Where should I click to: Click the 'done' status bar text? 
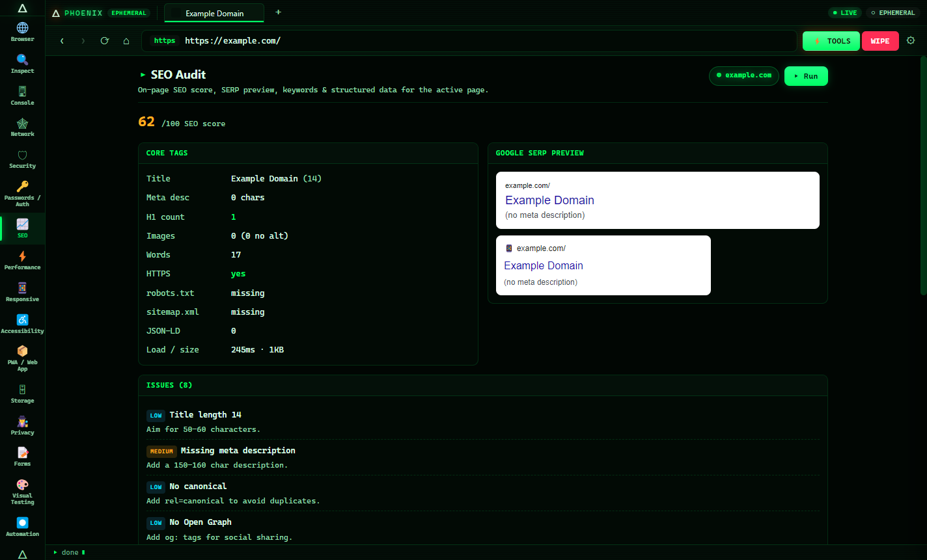(70, 553)
